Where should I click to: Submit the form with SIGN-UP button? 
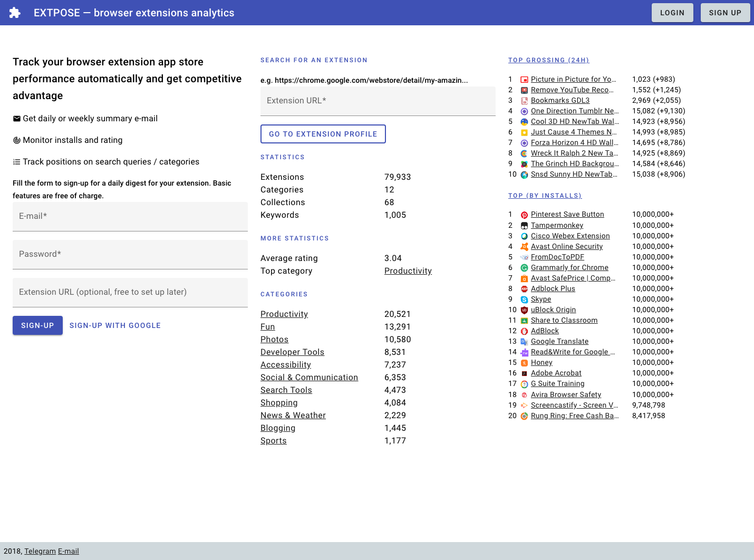pos(37,325)
